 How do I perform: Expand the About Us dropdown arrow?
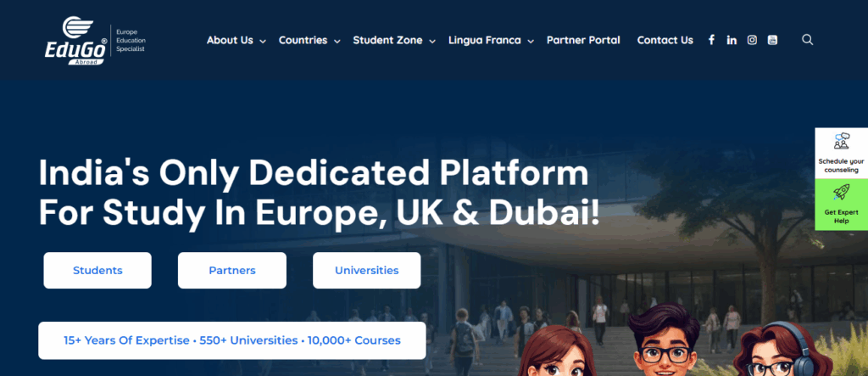[263, 41]
